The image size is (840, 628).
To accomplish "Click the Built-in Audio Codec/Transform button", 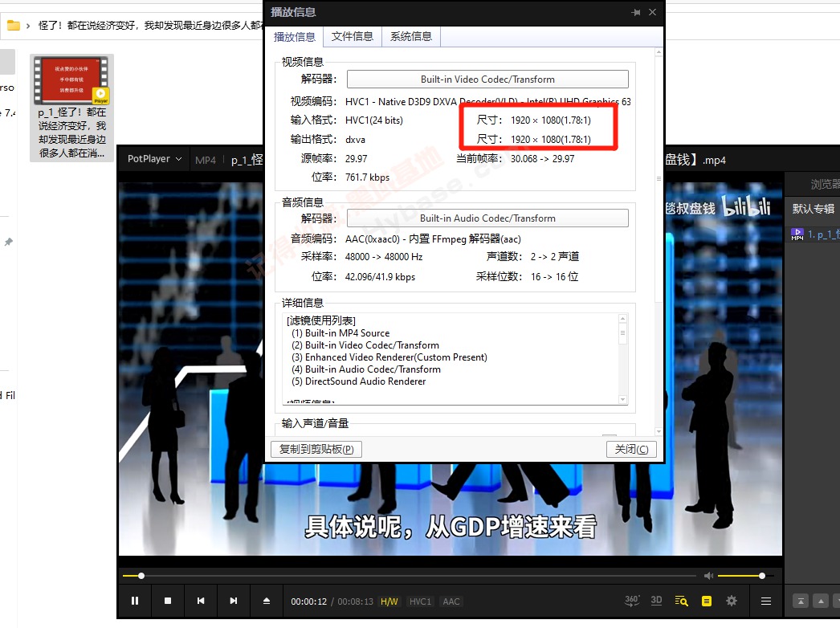I will click(x=487, y=218).
